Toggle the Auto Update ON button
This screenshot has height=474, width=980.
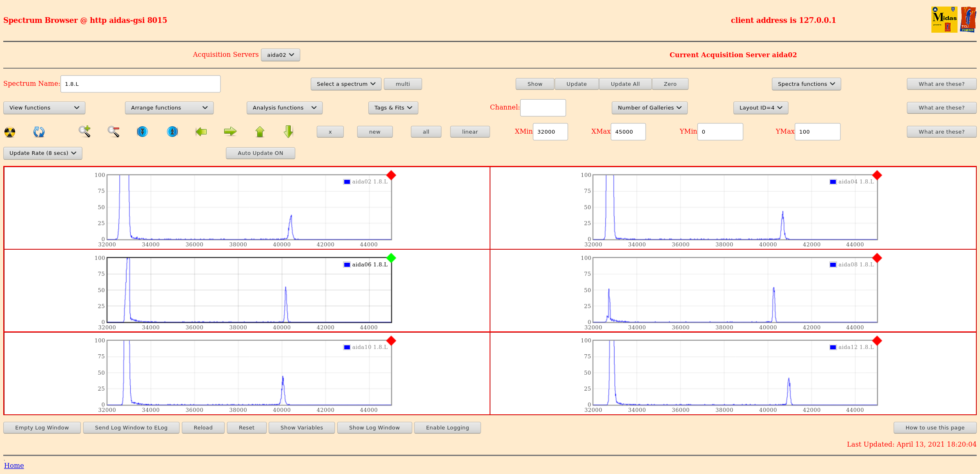point(260,153)
